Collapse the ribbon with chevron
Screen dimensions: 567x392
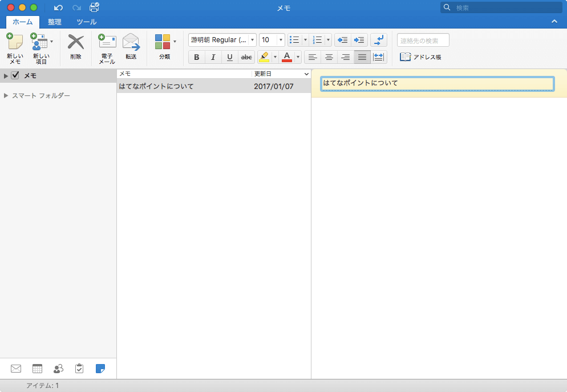click(554, 22)
